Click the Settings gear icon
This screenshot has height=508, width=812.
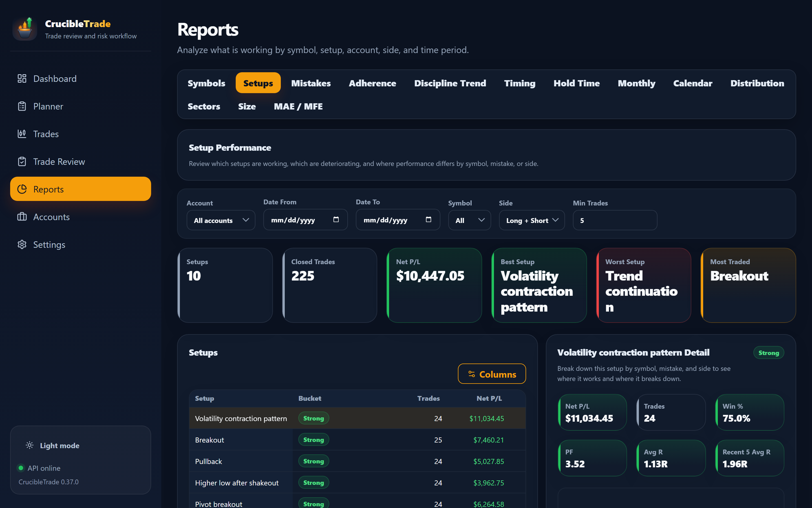coord(22,245)
